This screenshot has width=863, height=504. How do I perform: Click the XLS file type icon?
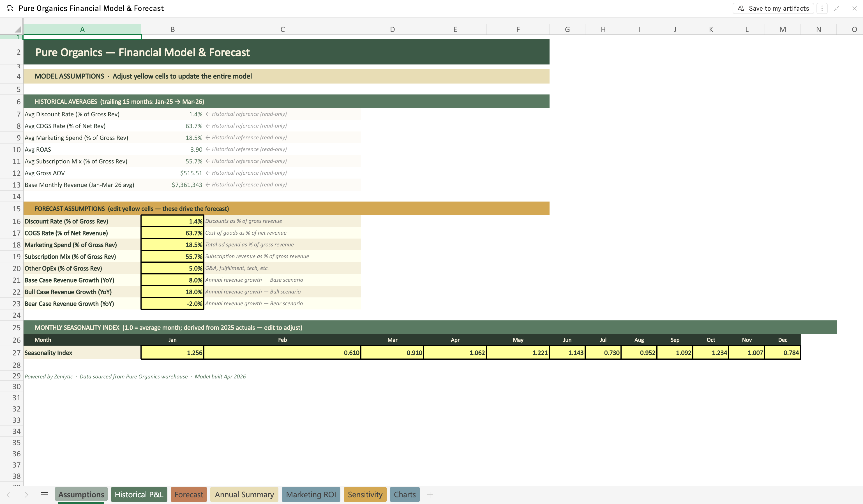[10, 8]
